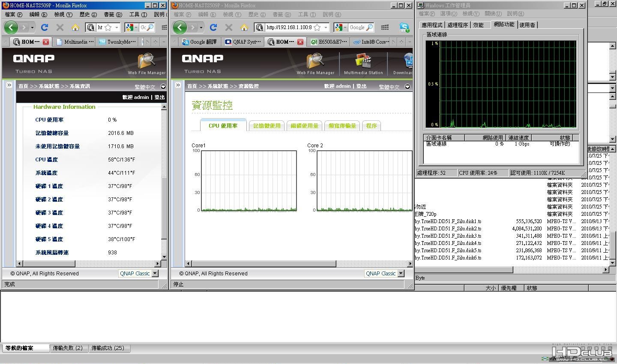Click the grid toolbar icon in 資源監控 window
Screen dimensions: 617x364
click(385, 27)
